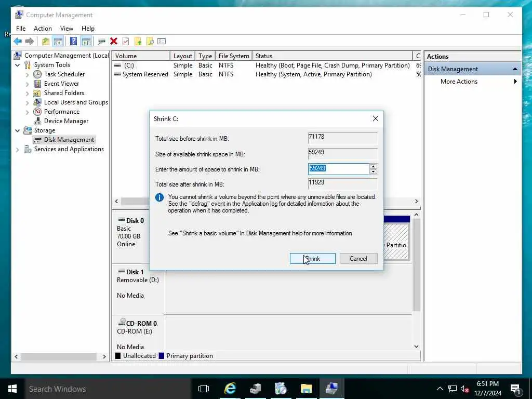Open the File menu
The height and width of the screenshot is (399, 532).
pyautogui.click(x=21, y=29)
